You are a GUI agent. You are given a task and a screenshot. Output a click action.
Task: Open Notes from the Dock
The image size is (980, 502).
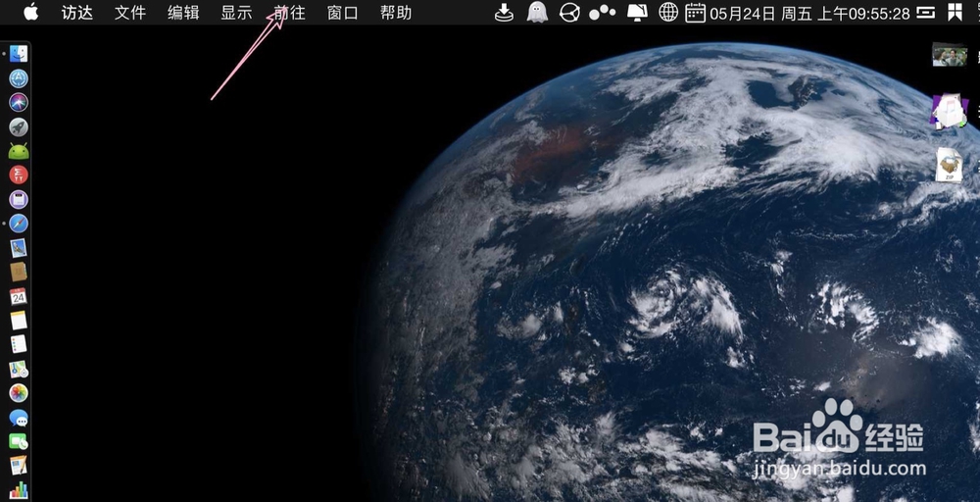point(19,321)
